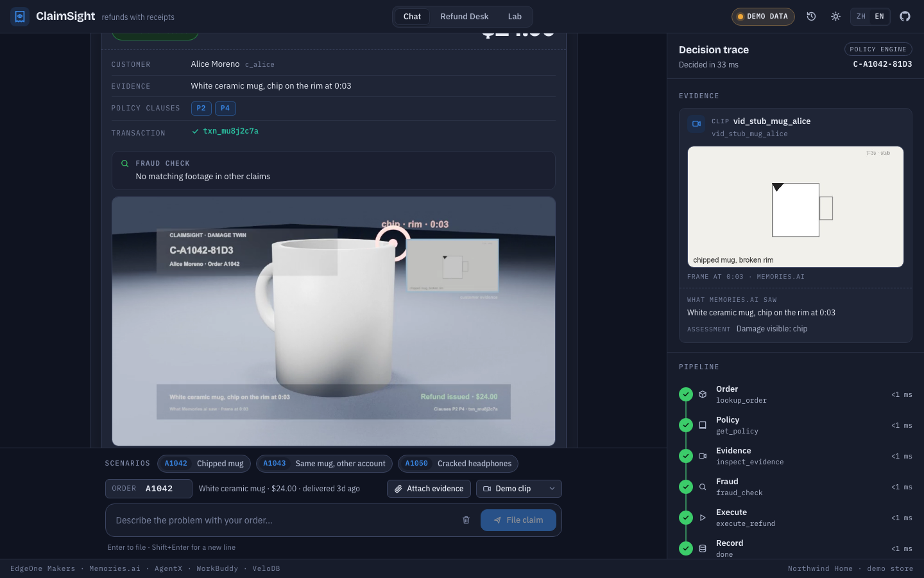Select scenario A1043 Same mug, other account
Image resolution: width=924 pixels, height=578 pixels.
(x=324, y=464)
